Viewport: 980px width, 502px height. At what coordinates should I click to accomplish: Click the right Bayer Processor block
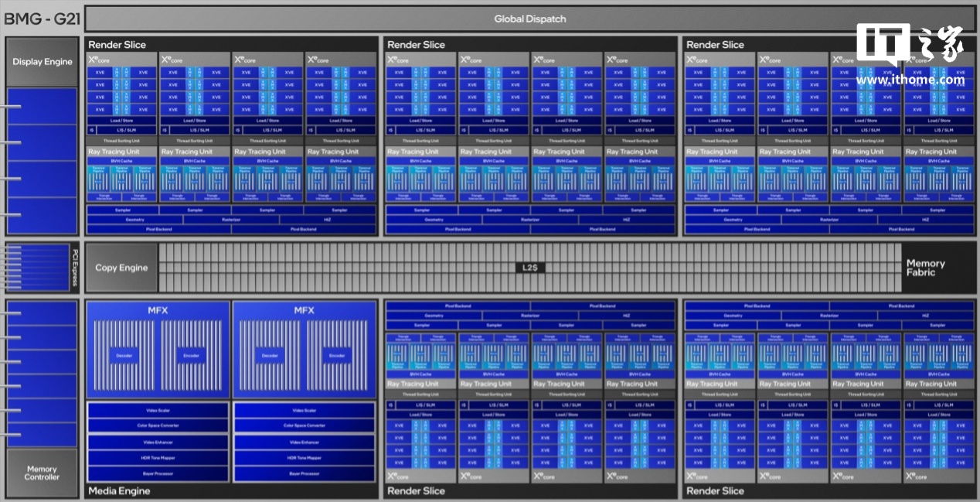[304, 473]
